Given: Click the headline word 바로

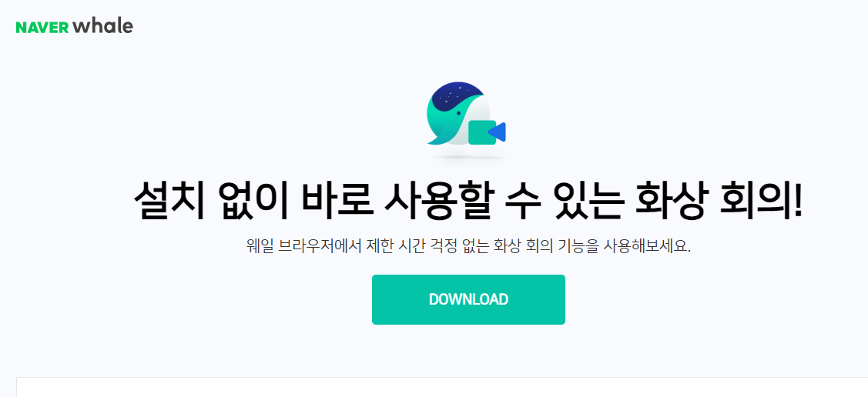Looking at the screenshot, I should (x=336, y=201).
